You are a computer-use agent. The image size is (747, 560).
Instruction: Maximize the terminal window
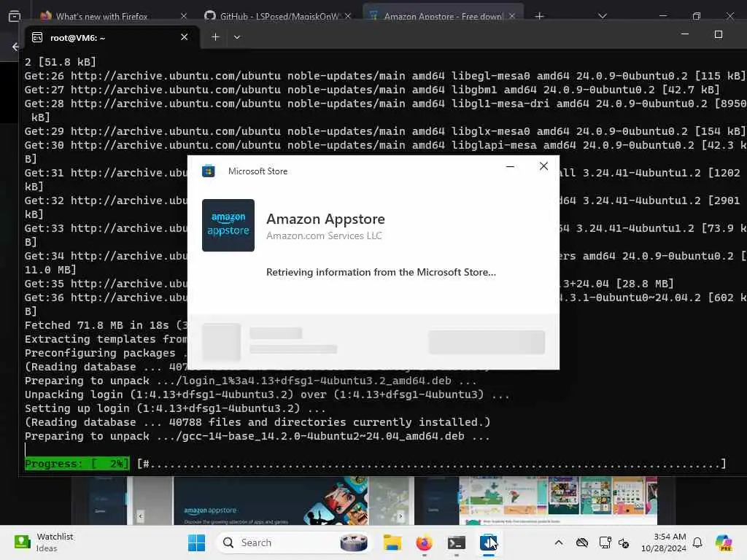(x=719, y=34)
